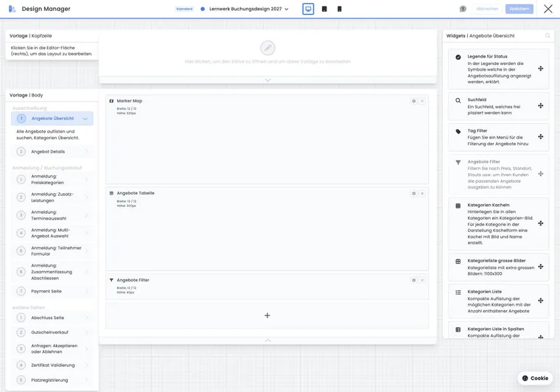The height and width of the screenshot is (392, 560).
Task: Expand Anfragen: Akzeptieren oder Ablehnen chevron
Action: click(x=86, y=349)
